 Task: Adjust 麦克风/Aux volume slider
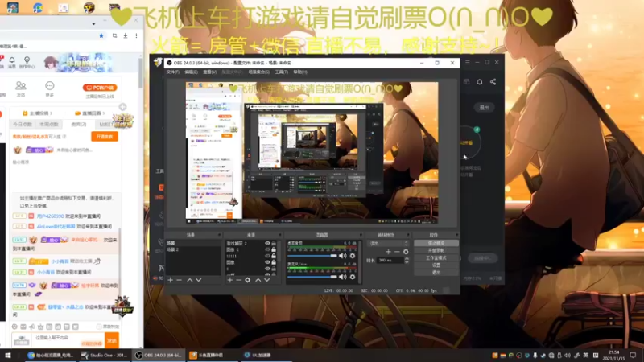click(312, 277)
